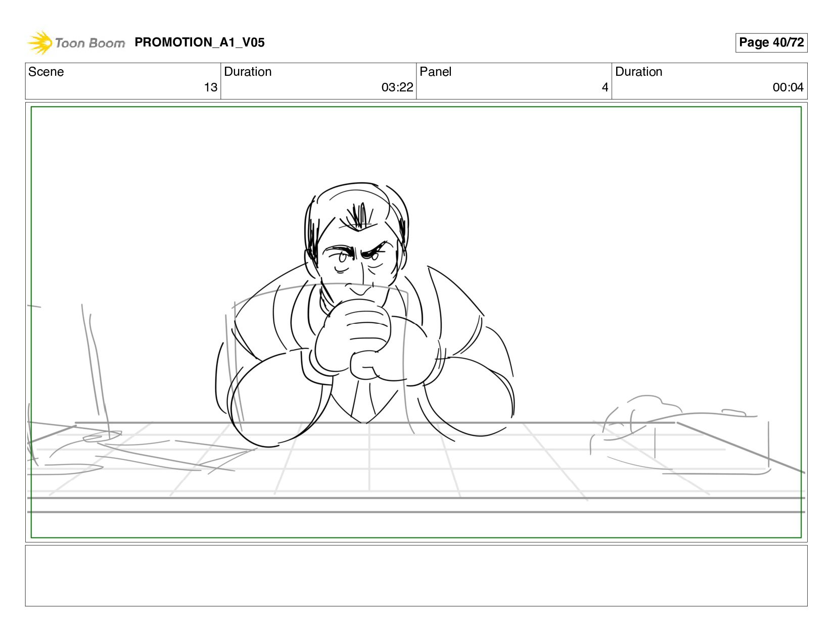Click the Panel label

click(x=435, y=72)
